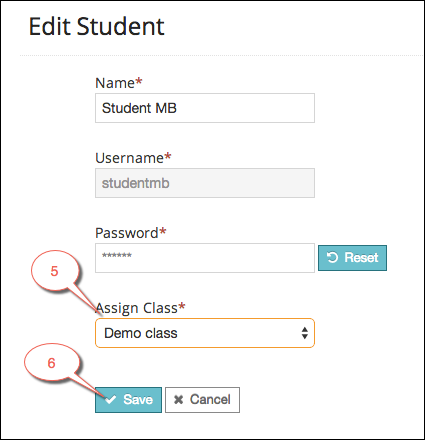Click the Password label

(131, 233)
